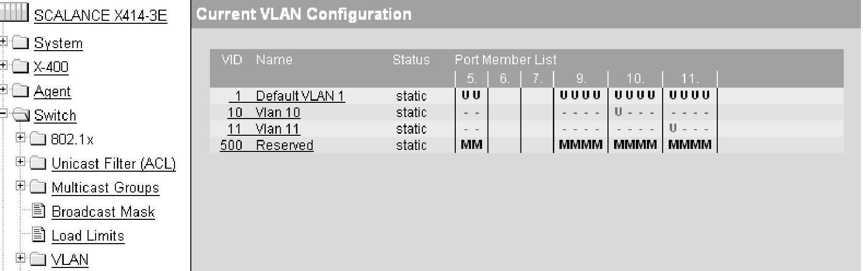
Task: Click the System folder icon
Action: [x=20, y=43]
